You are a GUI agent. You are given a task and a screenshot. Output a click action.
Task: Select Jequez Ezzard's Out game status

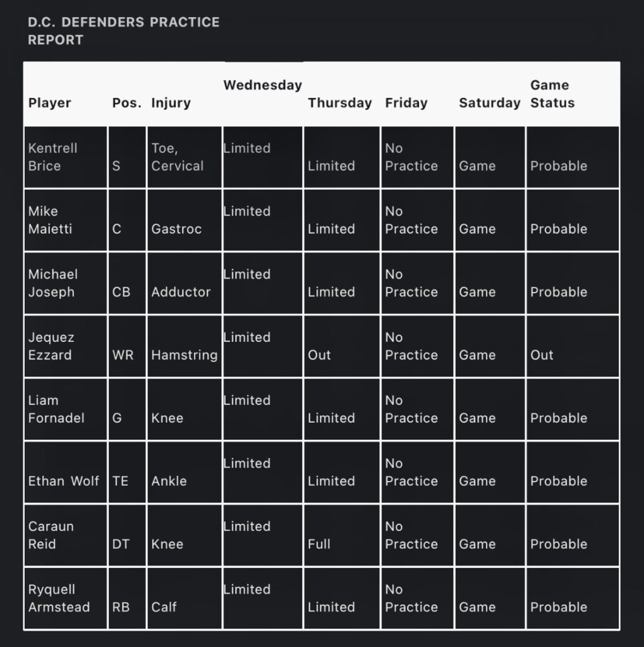point(542,355)
